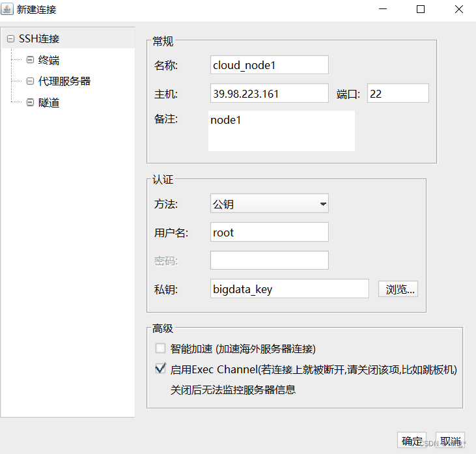
Task: Click the 主机 field with 39.98.223.161
Action: (270, 94)
